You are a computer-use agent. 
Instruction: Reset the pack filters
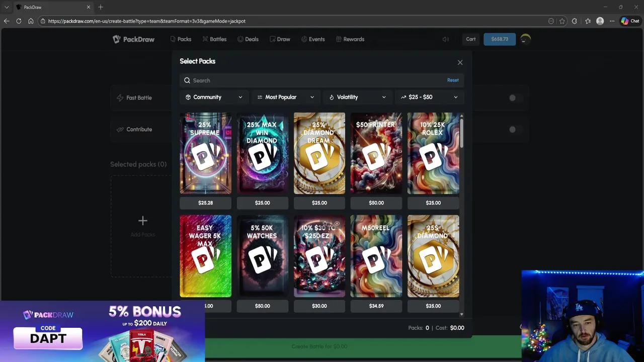point(453,80)
